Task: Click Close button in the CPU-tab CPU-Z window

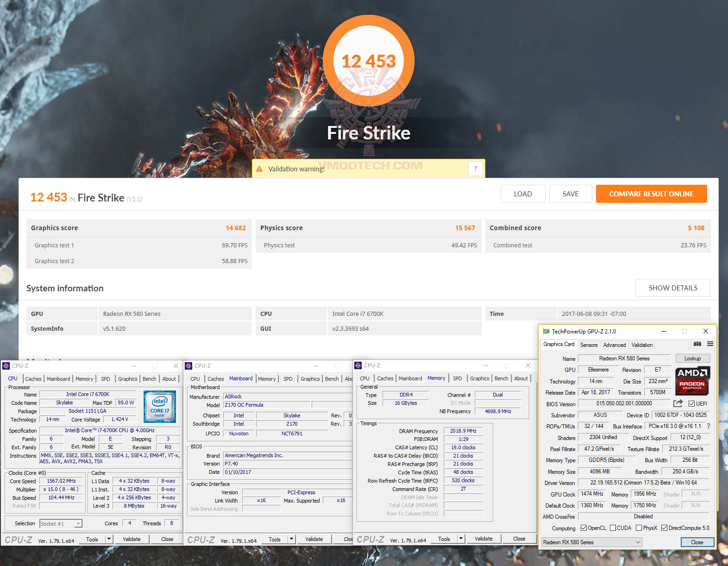Action: [167, 539]
